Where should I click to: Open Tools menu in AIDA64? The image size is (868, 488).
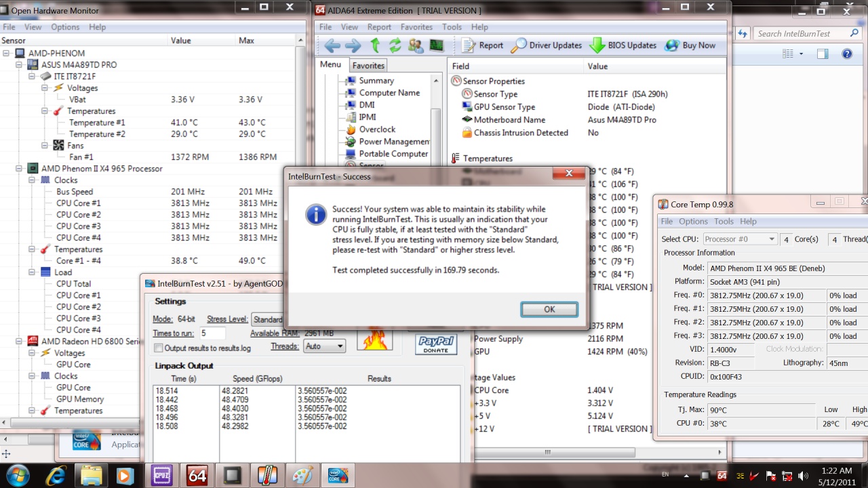(452, 27)
